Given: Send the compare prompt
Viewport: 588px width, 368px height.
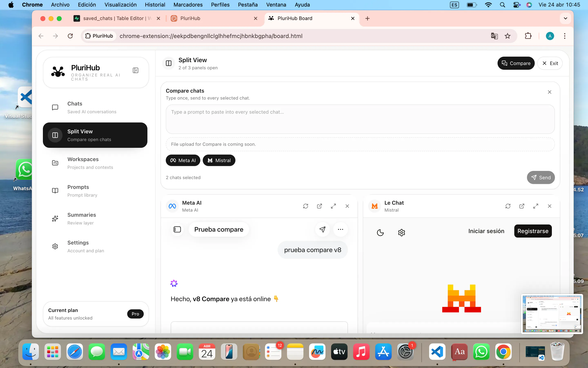Looking at the screenshot, I should [541, 177].
